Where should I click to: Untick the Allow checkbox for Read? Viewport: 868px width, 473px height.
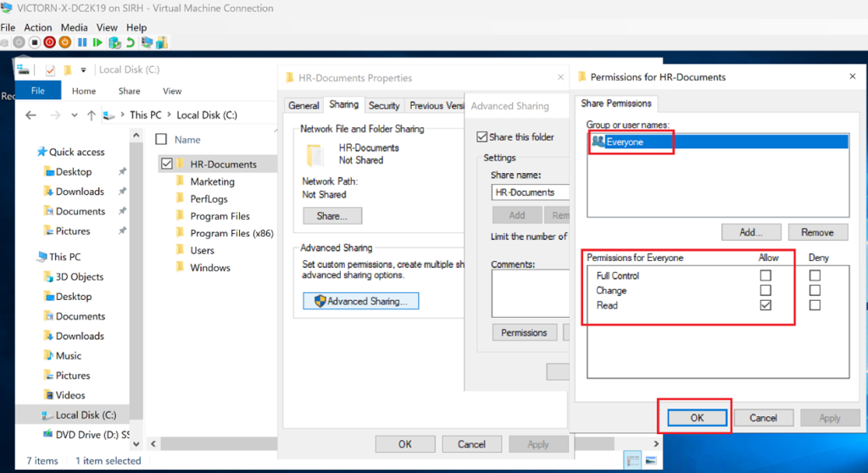(x=766, y=305)
